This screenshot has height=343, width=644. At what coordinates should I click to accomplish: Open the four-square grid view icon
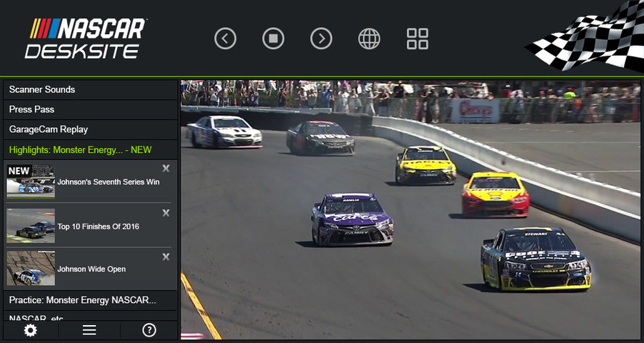tap(417, 39)
